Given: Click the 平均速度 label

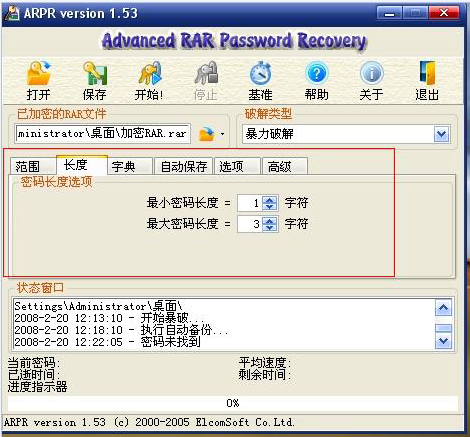Looking at the screenshot, I should [x=265, y=363].
